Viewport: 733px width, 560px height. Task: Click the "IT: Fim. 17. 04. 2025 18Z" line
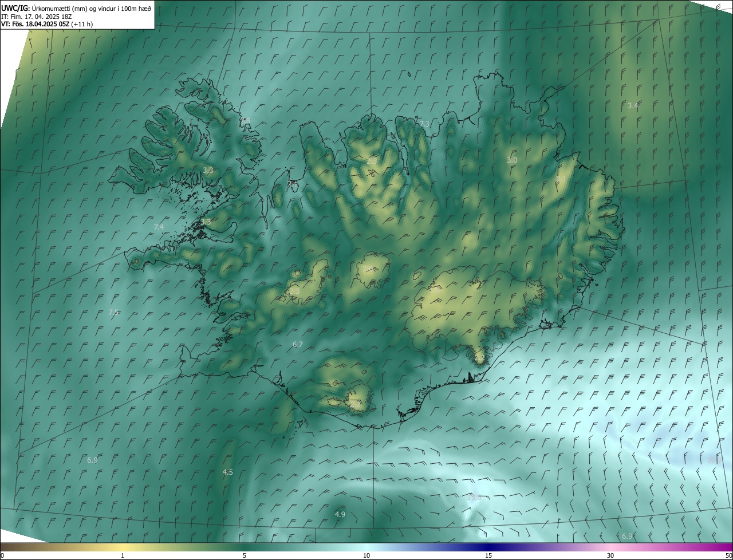36,17
